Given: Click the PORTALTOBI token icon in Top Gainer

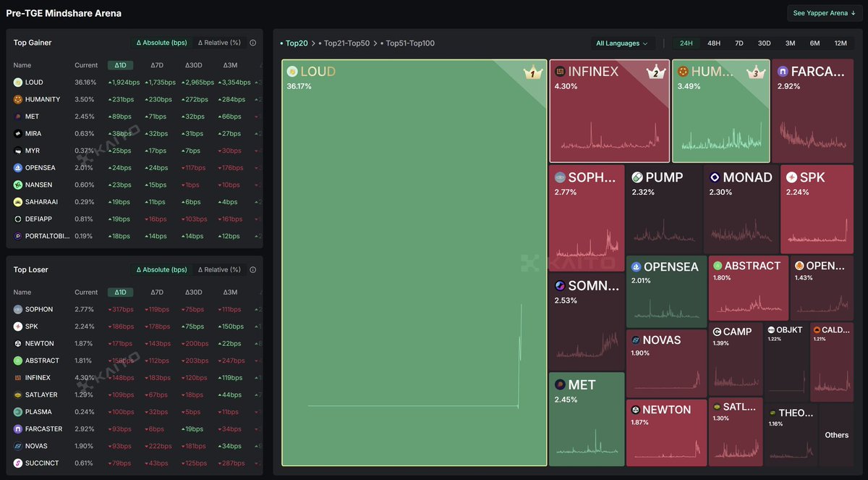Looking at the screenshot, I should click(x=17, y=236).
